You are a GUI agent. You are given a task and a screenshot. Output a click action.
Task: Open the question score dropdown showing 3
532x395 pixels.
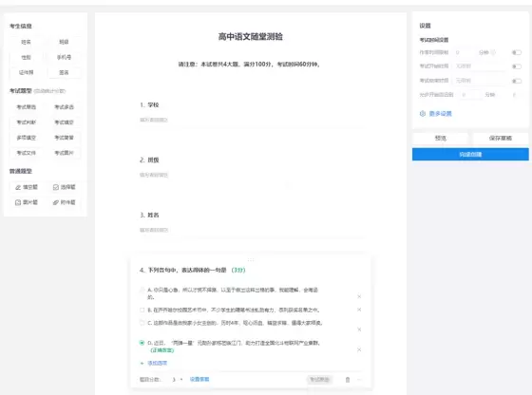point(177,380)
